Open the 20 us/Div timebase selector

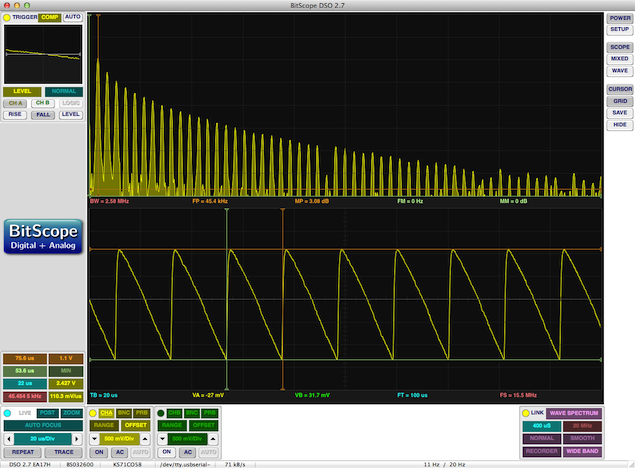43,438
